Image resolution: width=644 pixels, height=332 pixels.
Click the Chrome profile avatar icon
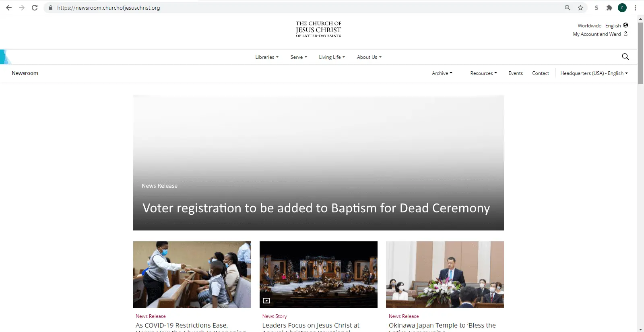(622, 8)
